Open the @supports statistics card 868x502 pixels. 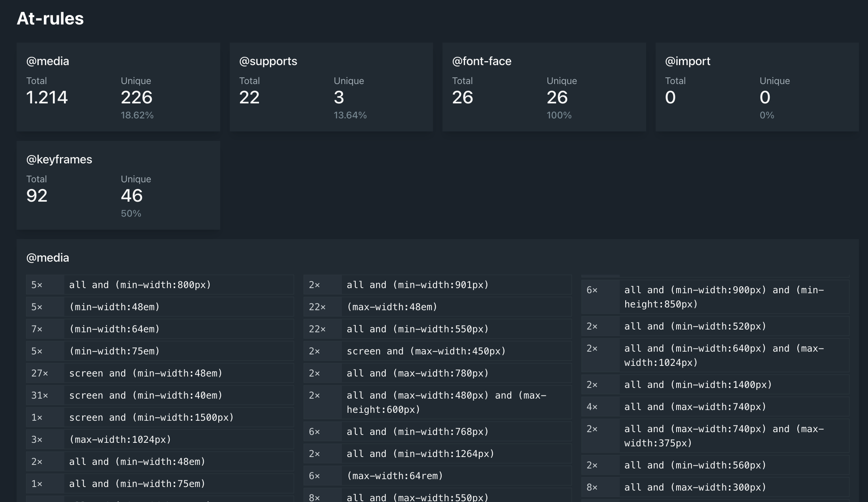click(x=331, y=87)
